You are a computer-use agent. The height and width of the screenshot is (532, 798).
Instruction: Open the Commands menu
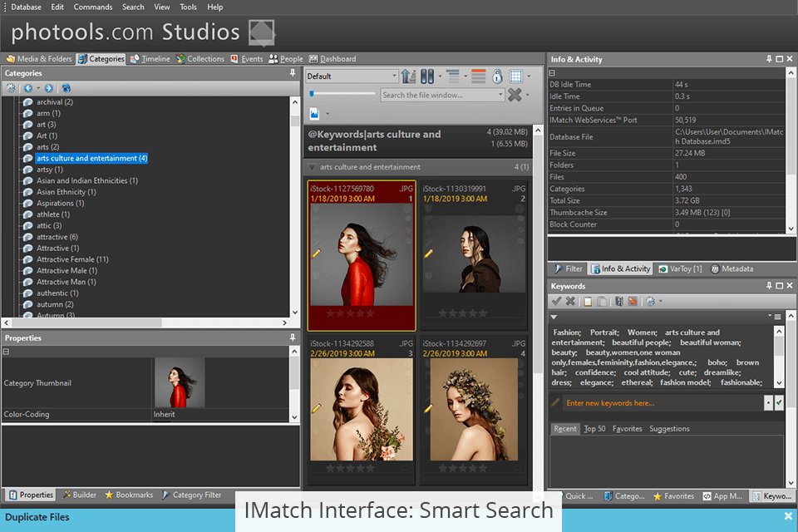coord(93,7)
